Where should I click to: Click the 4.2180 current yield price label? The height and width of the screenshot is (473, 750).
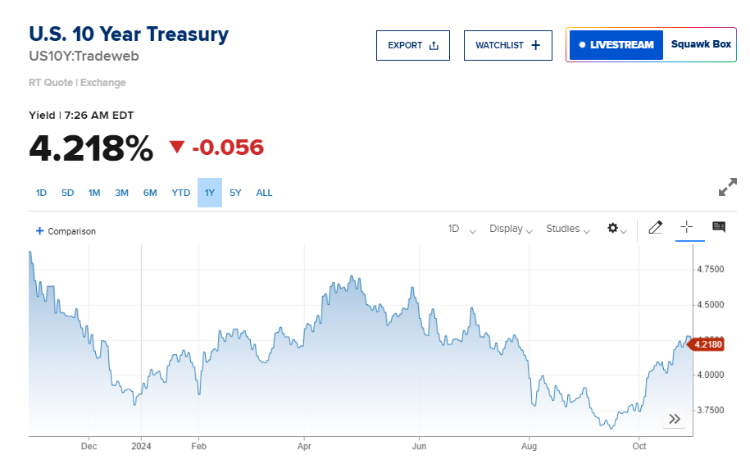pyautogui.click(x=707, y=345)
